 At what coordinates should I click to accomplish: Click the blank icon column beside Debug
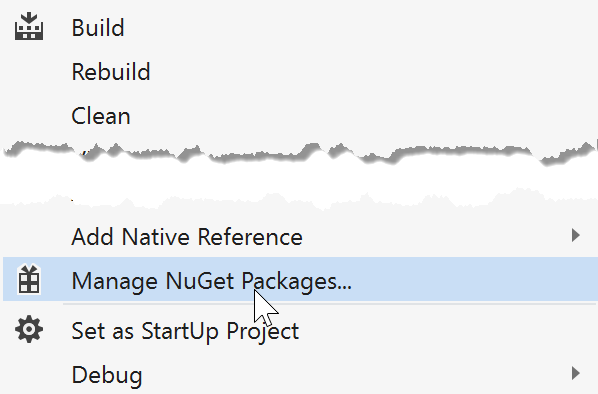pos(29,375)
